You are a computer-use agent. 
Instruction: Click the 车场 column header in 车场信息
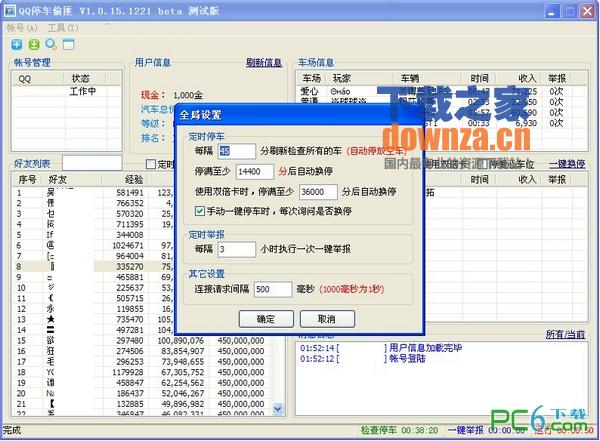[x=311, y=78]
